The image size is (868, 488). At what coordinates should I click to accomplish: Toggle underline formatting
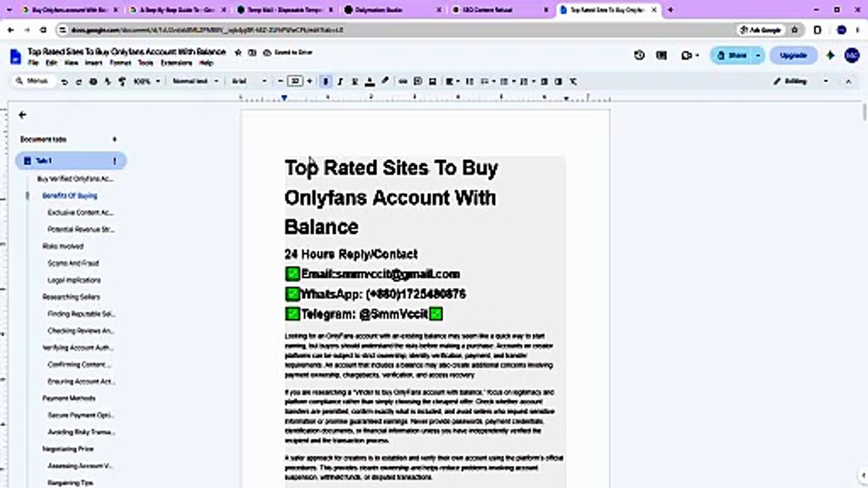(355, 81)
